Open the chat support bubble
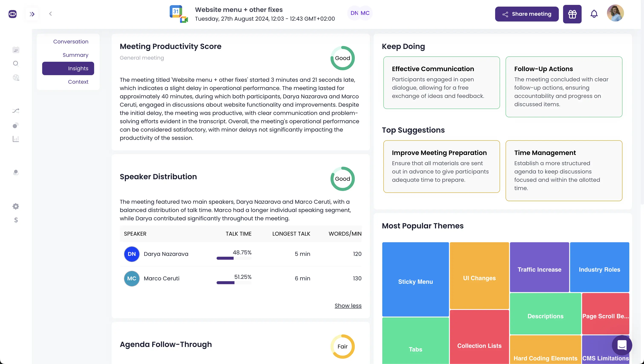 (x=622, y=345)
